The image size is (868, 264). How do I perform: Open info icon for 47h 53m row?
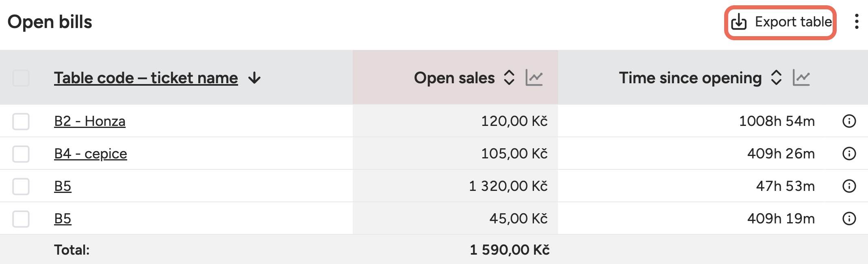849,186
